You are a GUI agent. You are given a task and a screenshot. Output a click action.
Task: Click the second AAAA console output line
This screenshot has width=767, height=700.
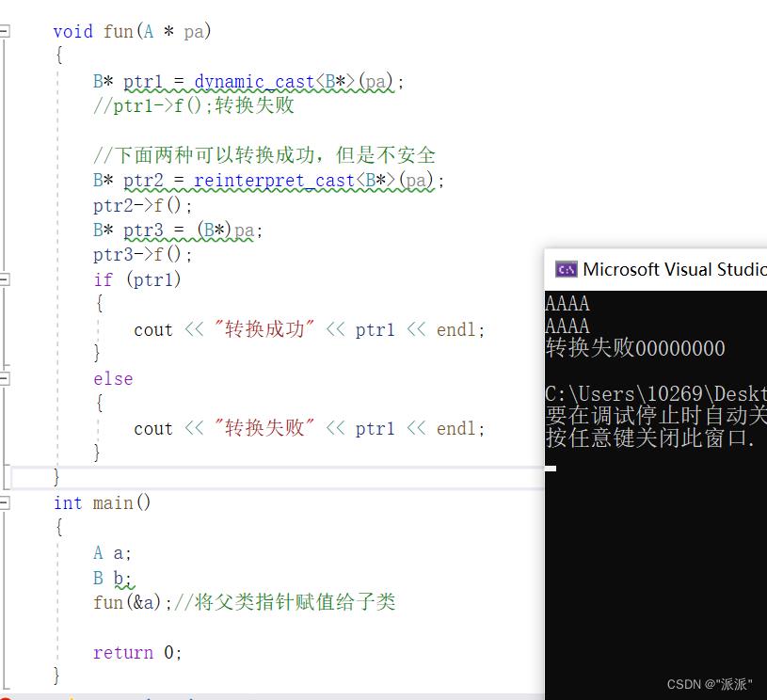567,326
